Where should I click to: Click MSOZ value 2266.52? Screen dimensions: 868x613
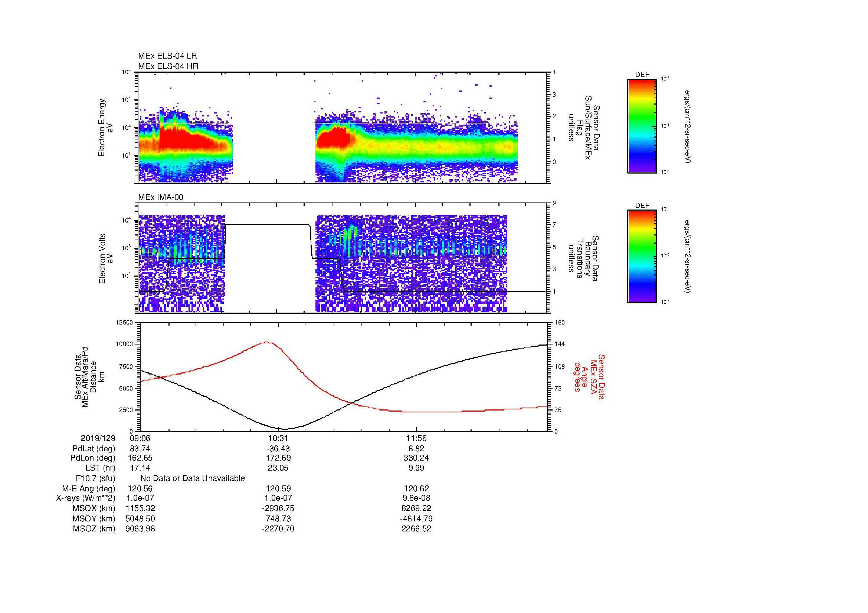[416, 529]
